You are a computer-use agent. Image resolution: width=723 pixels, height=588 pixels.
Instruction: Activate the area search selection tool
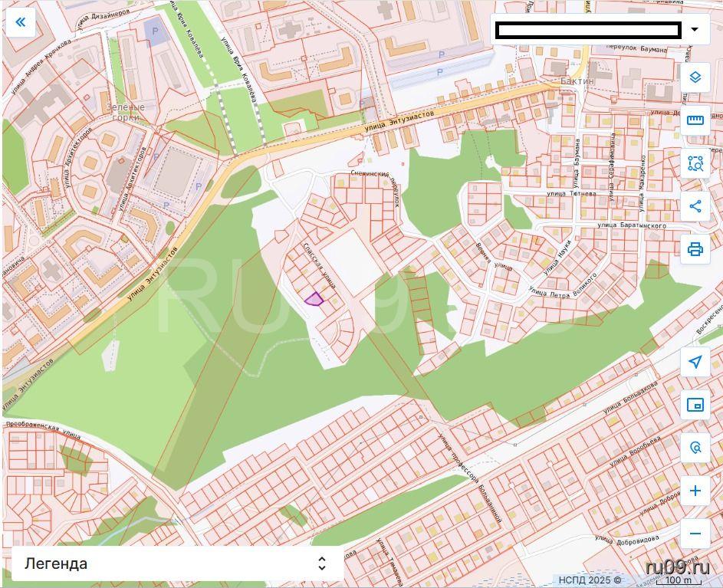point(695,163)
